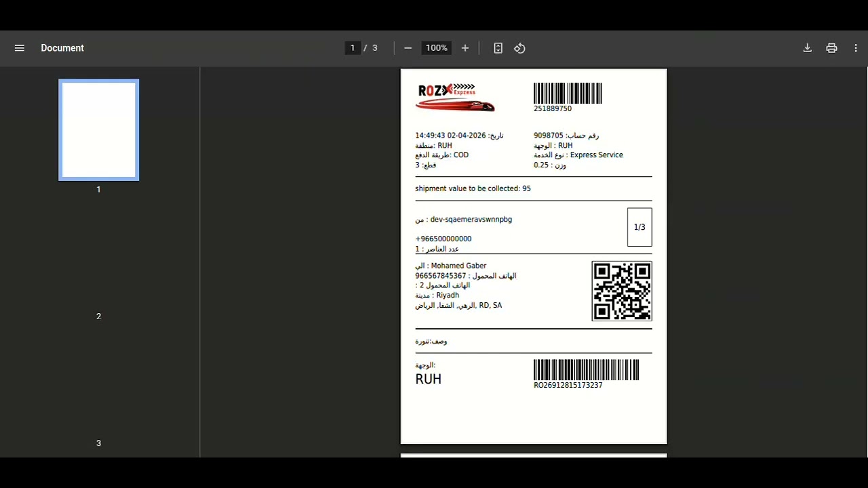
Task: Click the recipient name Mohamed Gaber
Action: [459, 266]
